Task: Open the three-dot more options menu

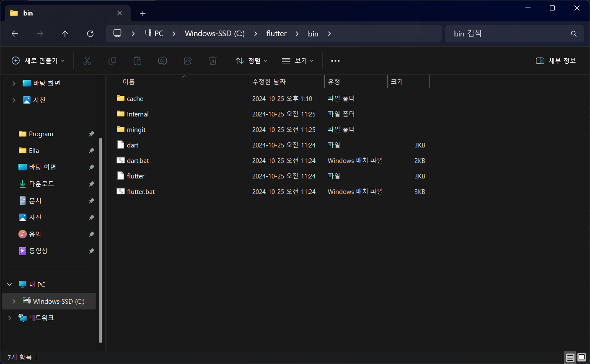Action: (335, 61)
